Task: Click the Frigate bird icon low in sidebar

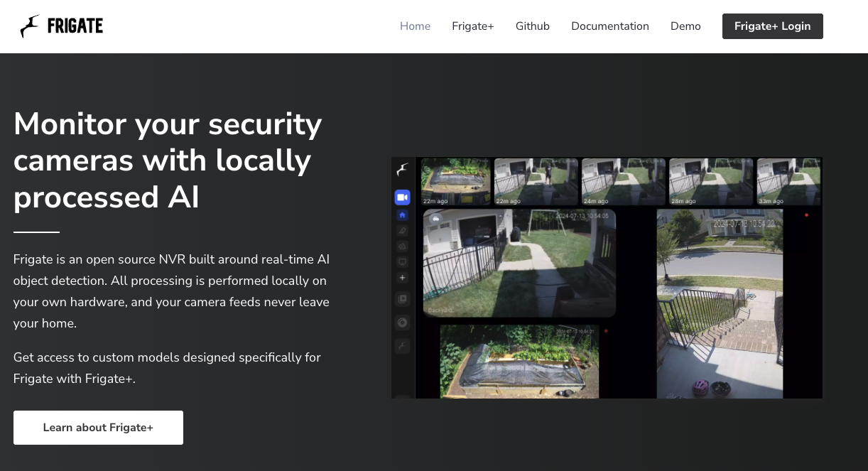Action: 402,346
